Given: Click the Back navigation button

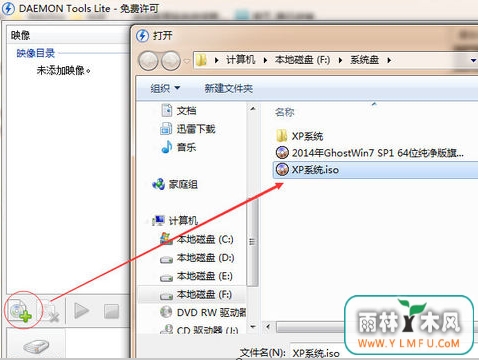Looking at the screenshot, I should point(148,61).
